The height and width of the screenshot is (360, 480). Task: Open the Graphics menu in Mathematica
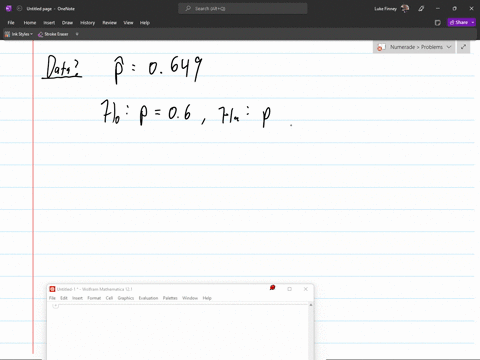tap(126, 298)
